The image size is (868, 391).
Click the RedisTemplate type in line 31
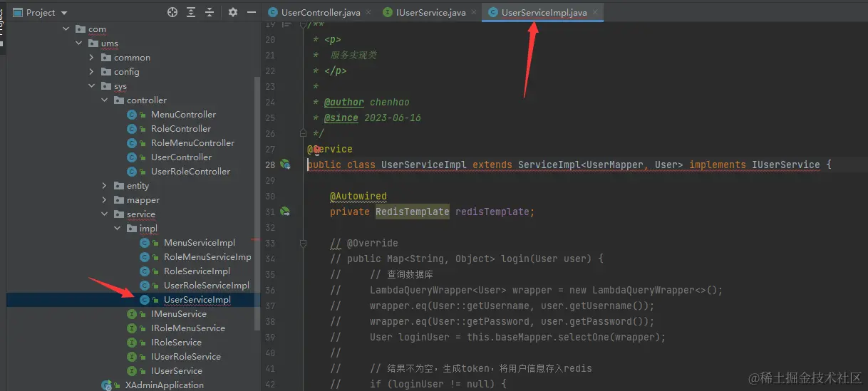[x=413, y=212]
